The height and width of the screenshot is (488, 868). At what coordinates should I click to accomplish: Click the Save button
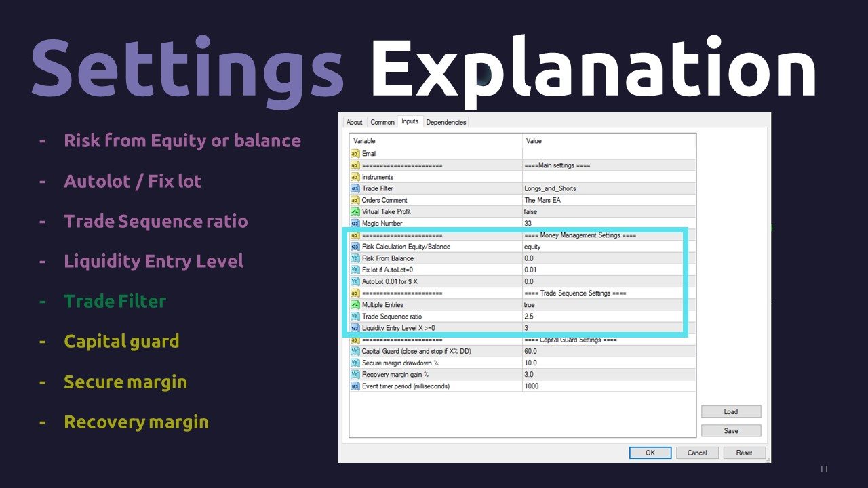(731, 430)
